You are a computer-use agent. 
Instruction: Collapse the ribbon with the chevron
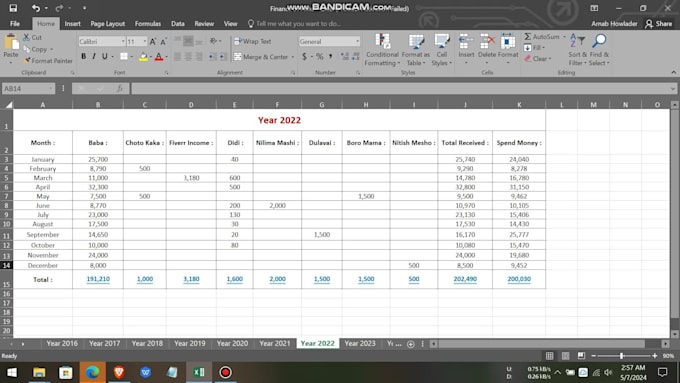click(673, 72)
